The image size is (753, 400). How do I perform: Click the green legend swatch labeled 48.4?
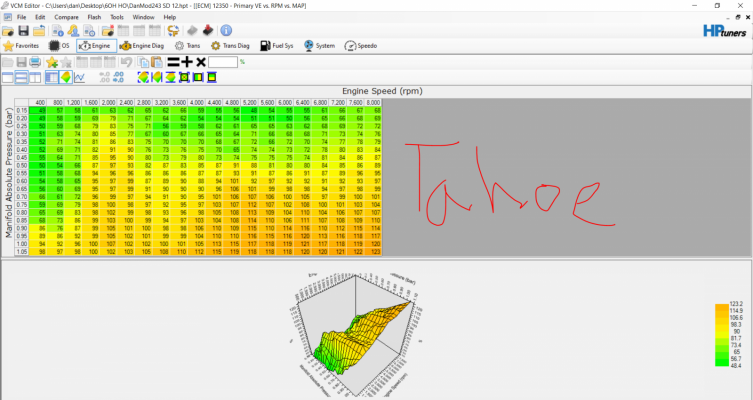click(722, 365)
